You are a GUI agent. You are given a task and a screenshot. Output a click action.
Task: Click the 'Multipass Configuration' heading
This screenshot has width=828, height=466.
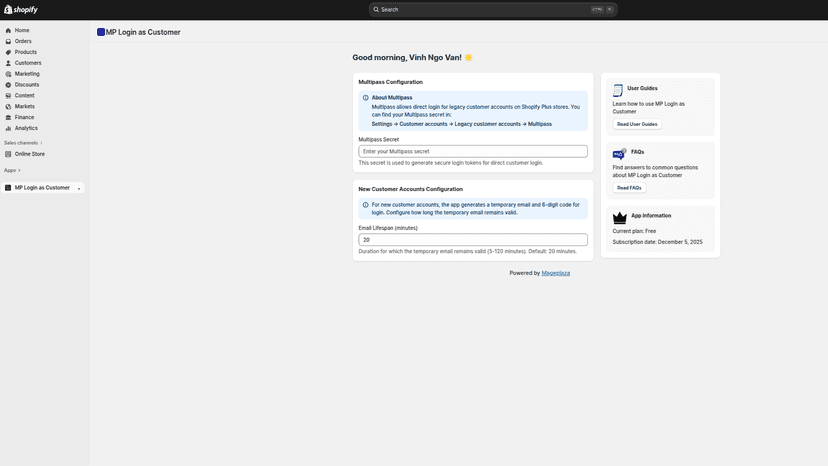click(390, 82)
